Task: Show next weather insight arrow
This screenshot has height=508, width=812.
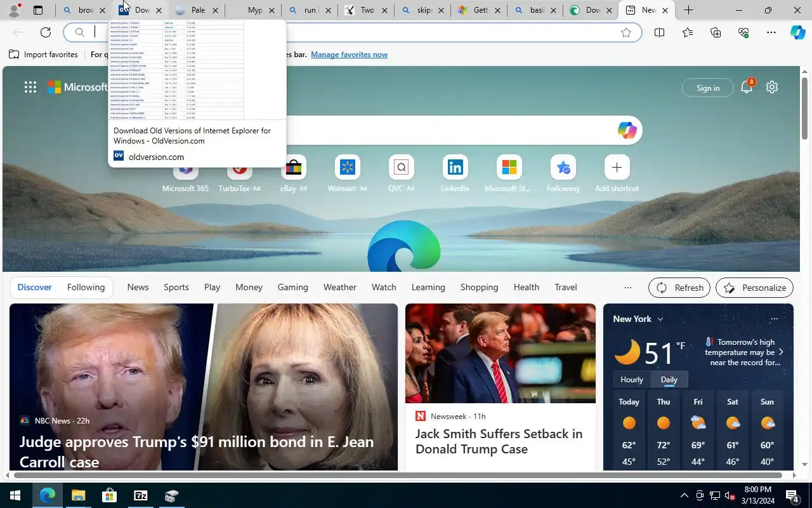Action: [781, 352]
